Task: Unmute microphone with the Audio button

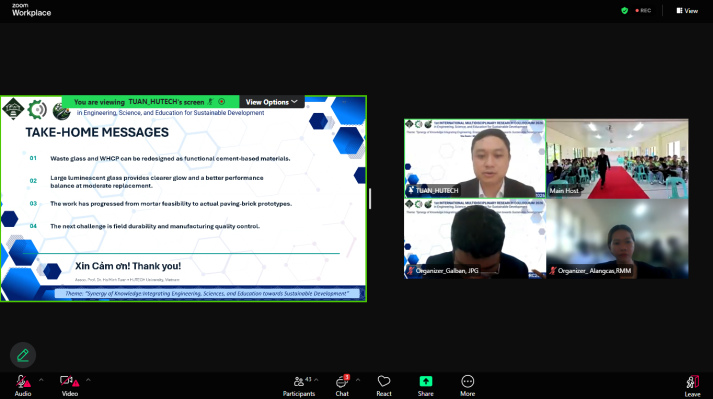Action: pyautogui.click(x=23, y=385)
